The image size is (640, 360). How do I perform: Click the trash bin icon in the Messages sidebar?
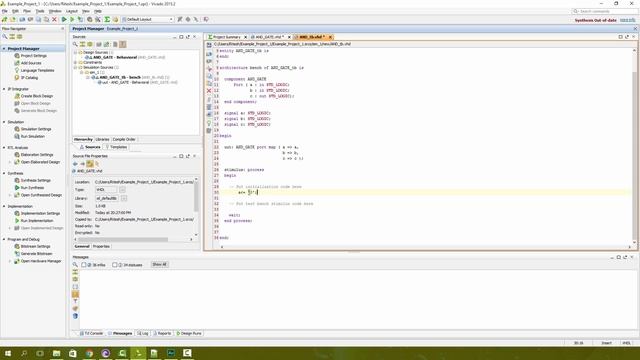point(75,316)
